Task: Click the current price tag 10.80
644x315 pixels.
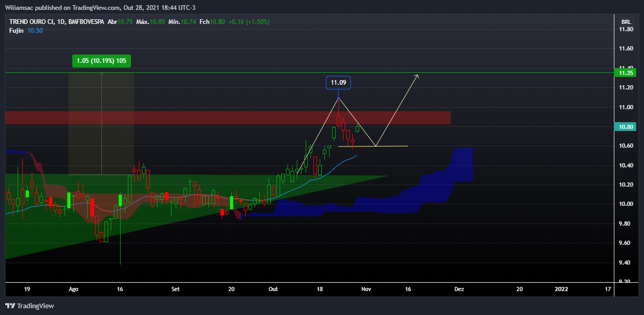Action: (625, 127)
